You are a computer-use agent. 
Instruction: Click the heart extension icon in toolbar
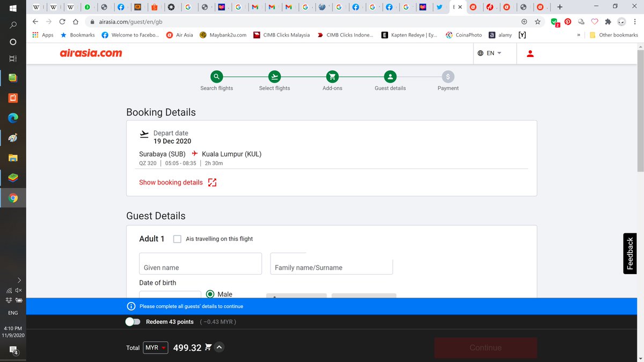pos(594,22)
